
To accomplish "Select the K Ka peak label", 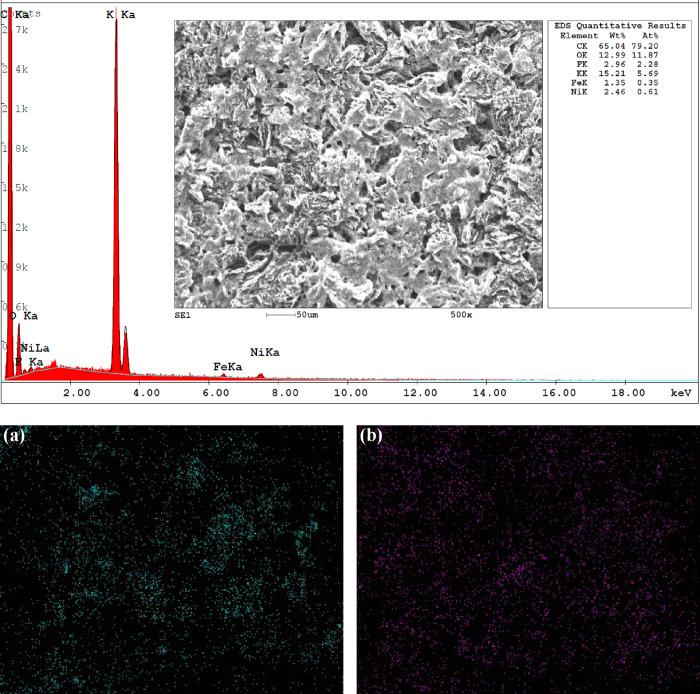I will [x=120, y=15].
